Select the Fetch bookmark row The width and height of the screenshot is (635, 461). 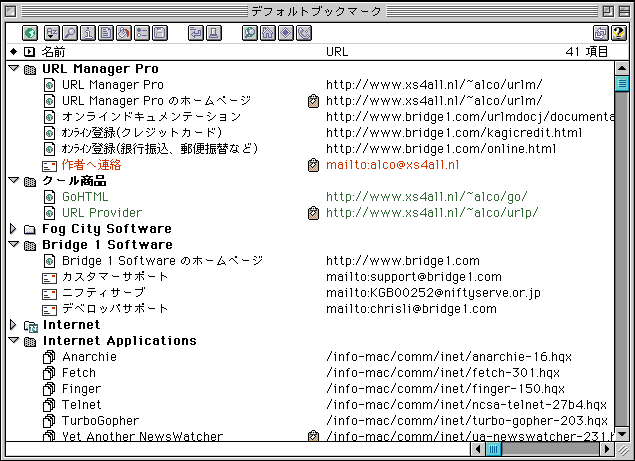(310, 373)
